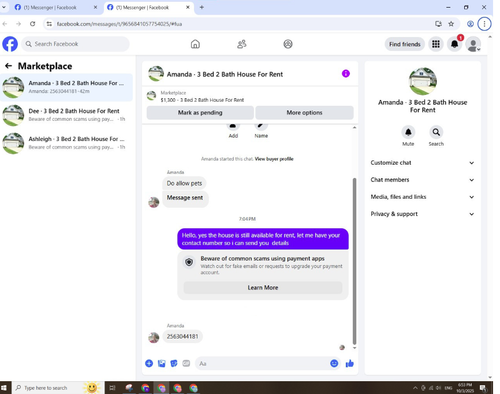Choose a GIF icon

pyautogui.click(x=186, y=363)
